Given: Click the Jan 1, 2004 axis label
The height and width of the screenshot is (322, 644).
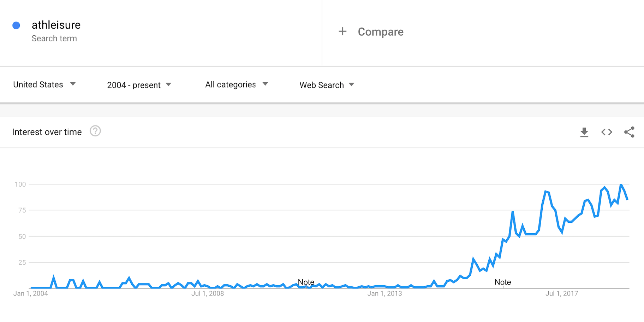Looking at the screenshot, I should [31, 293].
